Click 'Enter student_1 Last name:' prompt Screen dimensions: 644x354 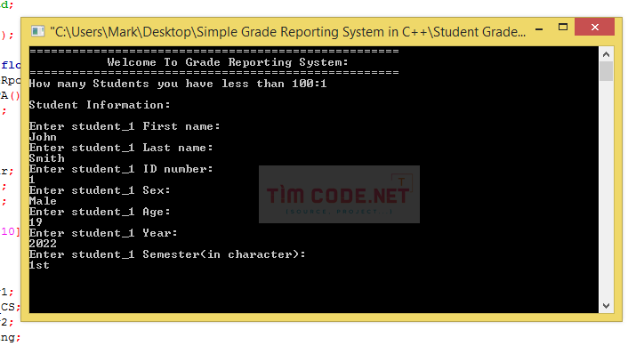[x=121, y=148]
